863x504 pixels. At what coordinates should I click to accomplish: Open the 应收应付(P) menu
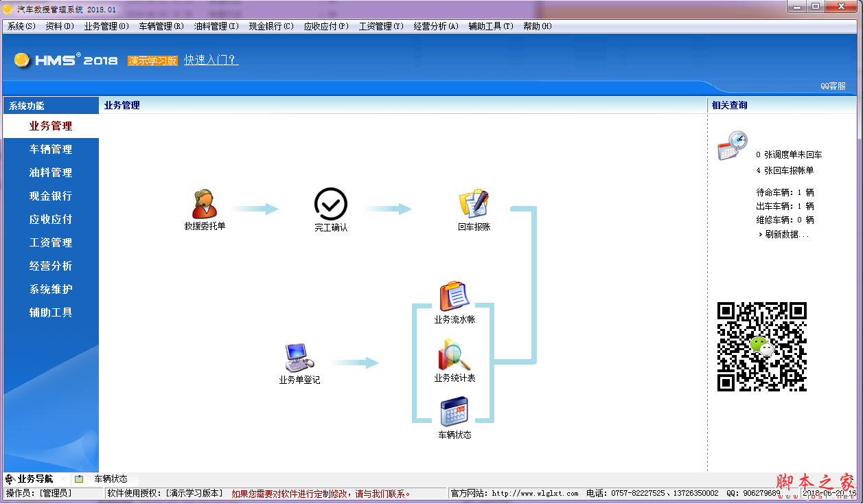click(x=325, y=25)
